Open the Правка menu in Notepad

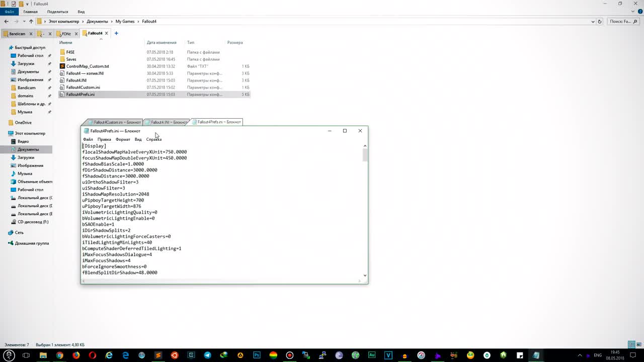pos(104,139)
